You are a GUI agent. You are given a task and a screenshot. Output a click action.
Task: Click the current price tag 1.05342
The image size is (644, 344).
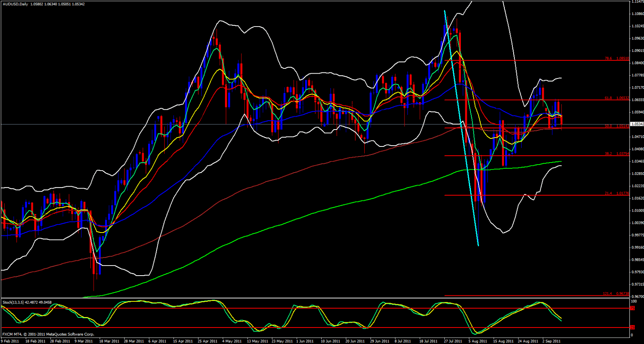coord(638,124)
